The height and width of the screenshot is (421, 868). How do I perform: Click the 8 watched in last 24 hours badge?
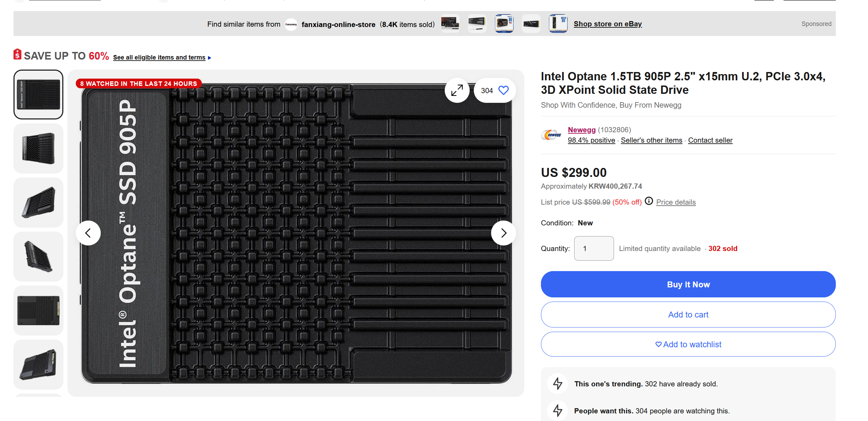(x=139, y=83)
